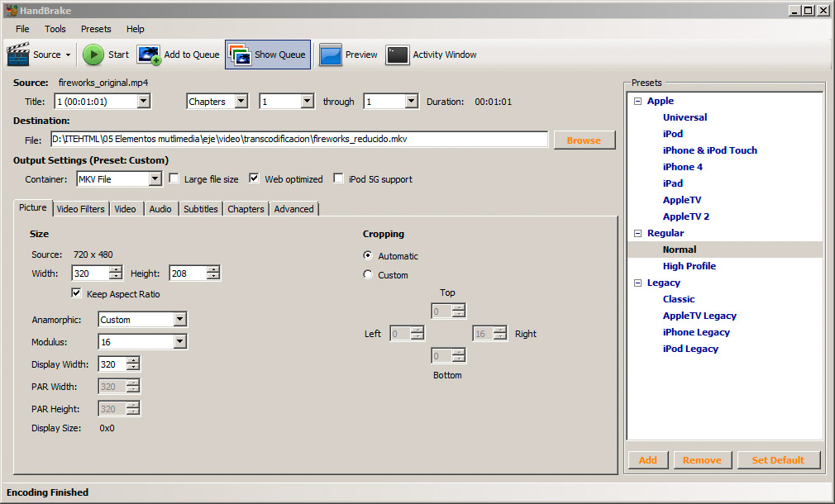This screenshot has width=835, height=504.
Task: Select the Universal preset
Action: [x=685, y=117]
